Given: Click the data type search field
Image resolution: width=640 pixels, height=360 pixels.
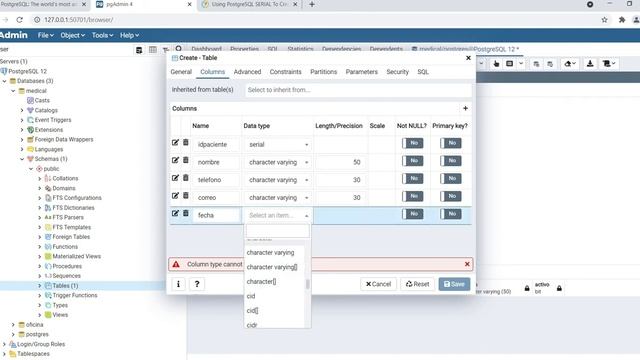Looking at the screenshot, I should tap(278, 231).
